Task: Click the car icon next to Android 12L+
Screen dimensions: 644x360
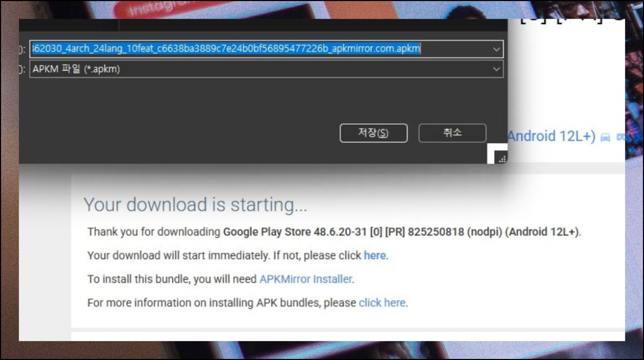Action: tap(605, 137)
